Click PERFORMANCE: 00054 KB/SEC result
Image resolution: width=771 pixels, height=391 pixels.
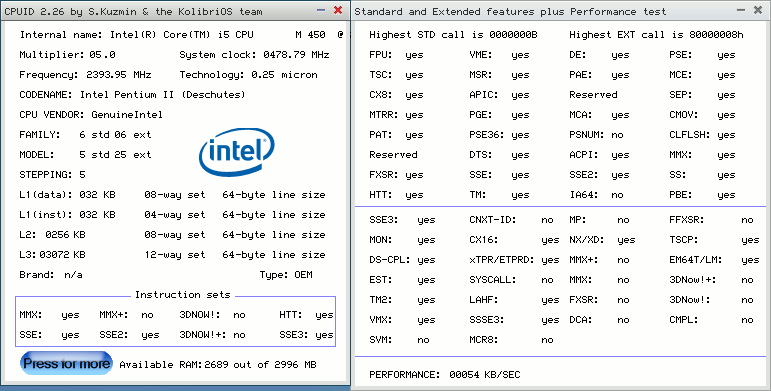coord(445,375)
